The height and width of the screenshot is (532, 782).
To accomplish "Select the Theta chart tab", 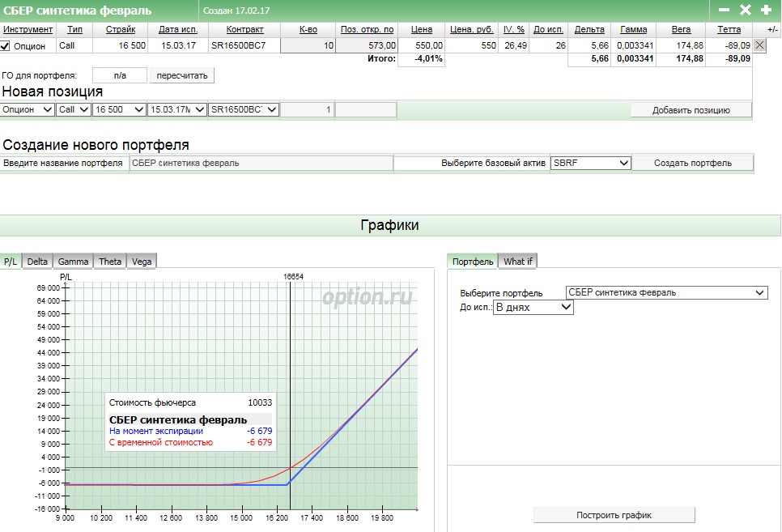I will [110, 262].
